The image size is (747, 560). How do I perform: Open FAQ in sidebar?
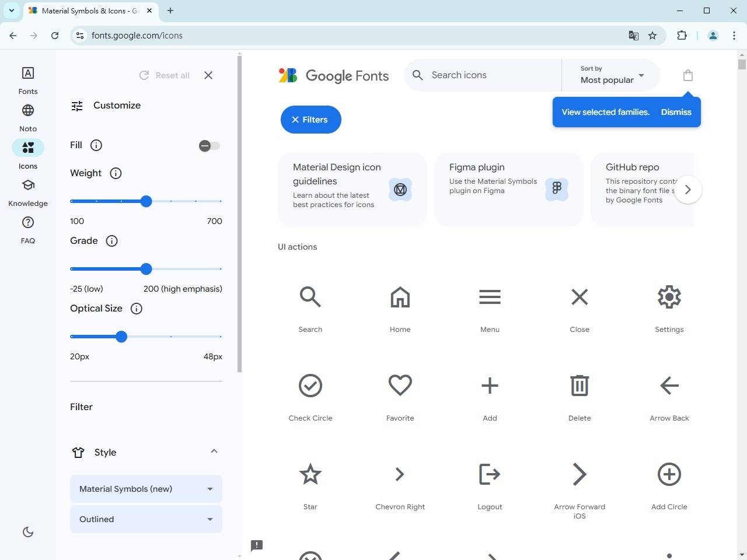coord(28,230)
